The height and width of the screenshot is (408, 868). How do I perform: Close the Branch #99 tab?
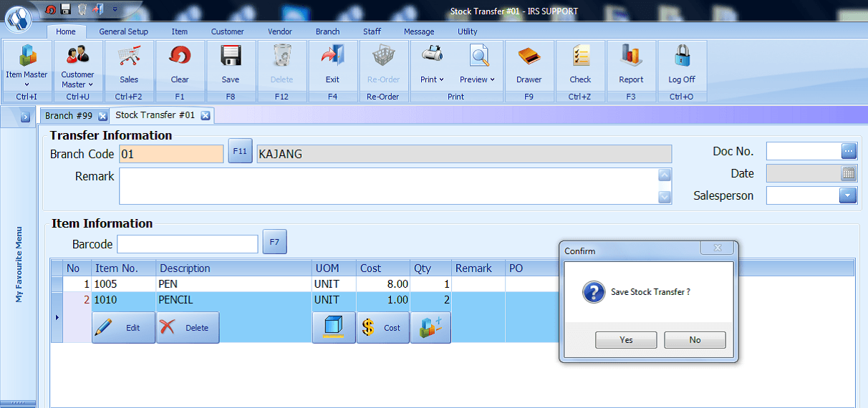point(102,116)
